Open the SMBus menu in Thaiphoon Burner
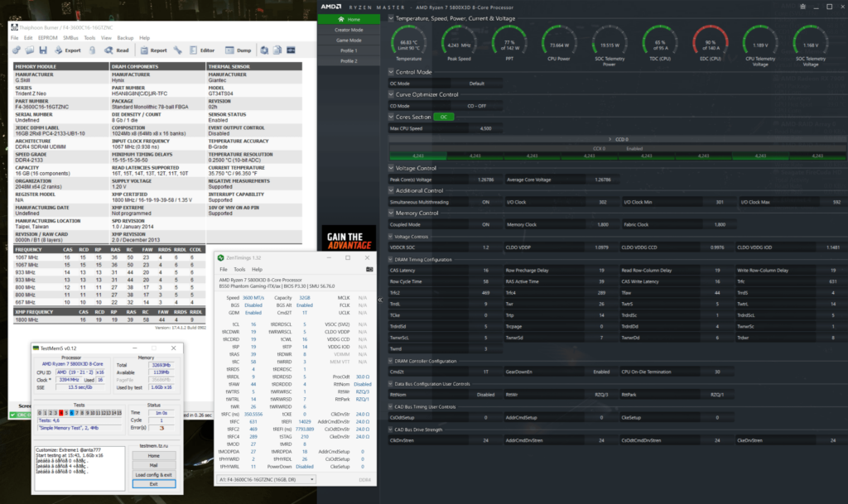Screen dimensions: 848x504 point(70,38)
